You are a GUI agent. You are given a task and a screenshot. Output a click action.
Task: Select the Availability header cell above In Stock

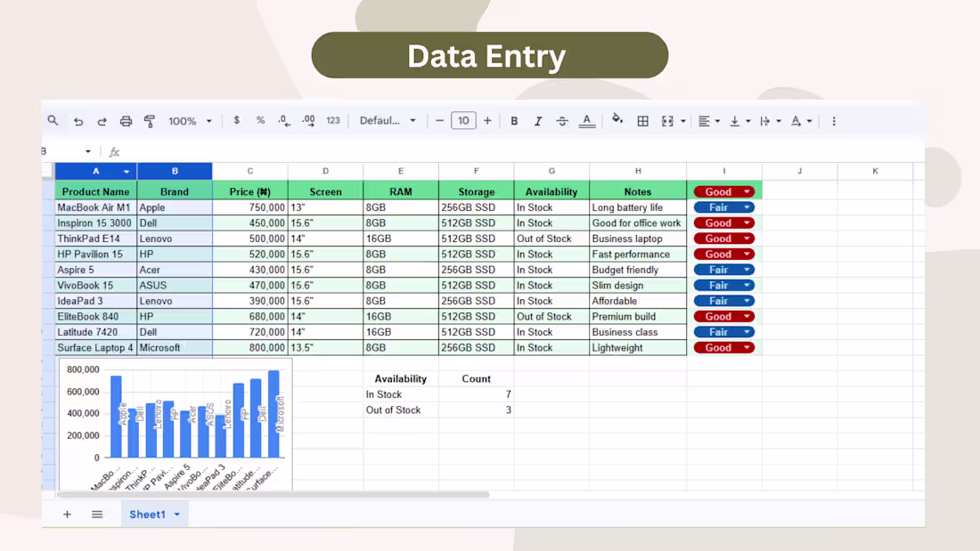[401, 378]
